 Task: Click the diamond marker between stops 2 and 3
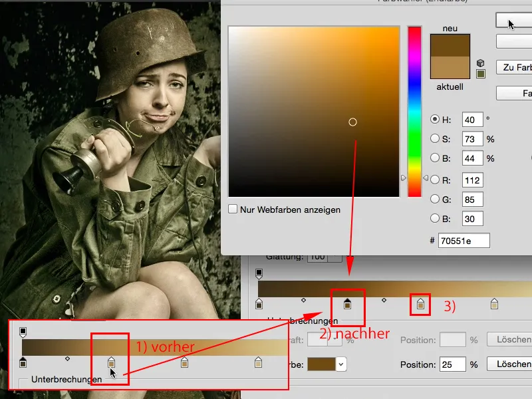(384, 299)
